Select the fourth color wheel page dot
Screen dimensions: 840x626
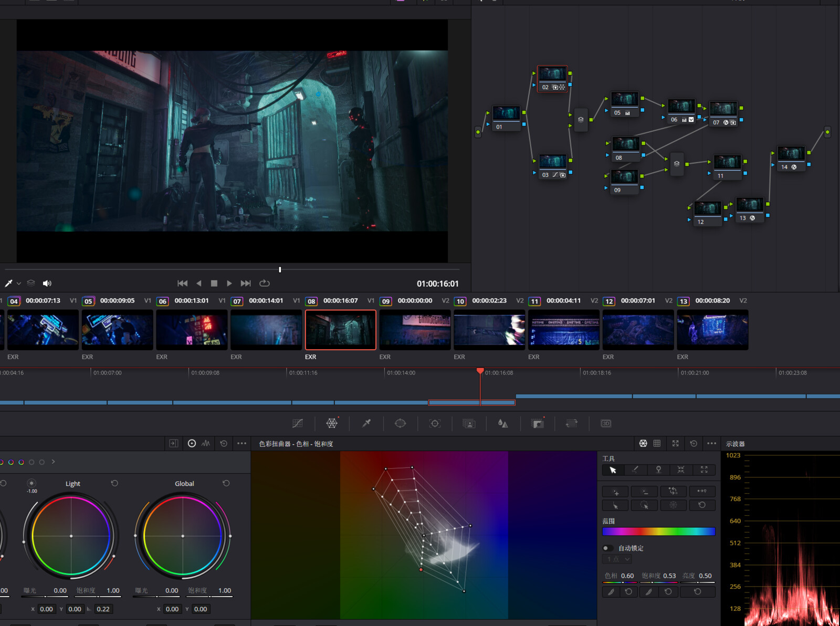[31, 462]
